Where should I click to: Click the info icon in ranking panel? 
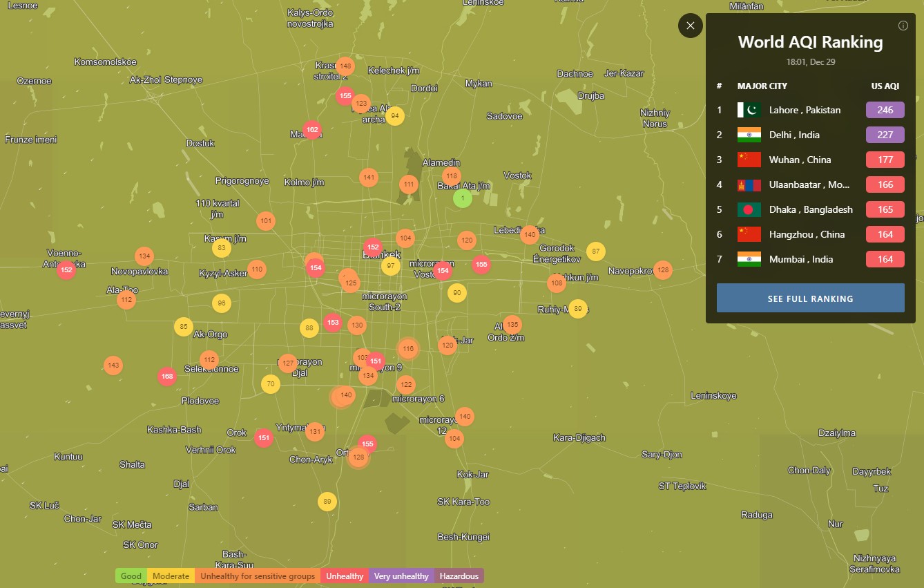(x=903, y=26)
